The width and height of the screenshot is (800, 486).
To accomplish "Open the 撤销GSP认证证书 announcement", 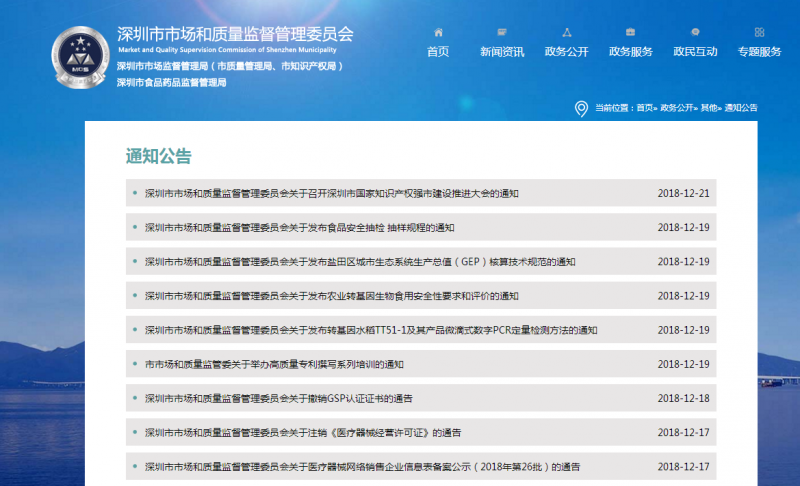I will tap(279, 398).
